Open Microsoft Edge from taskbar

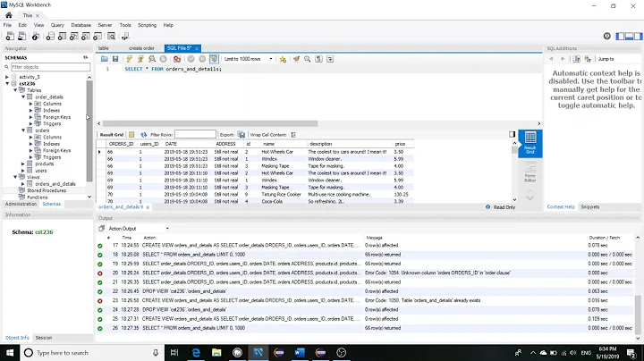(x=196, y=353)
